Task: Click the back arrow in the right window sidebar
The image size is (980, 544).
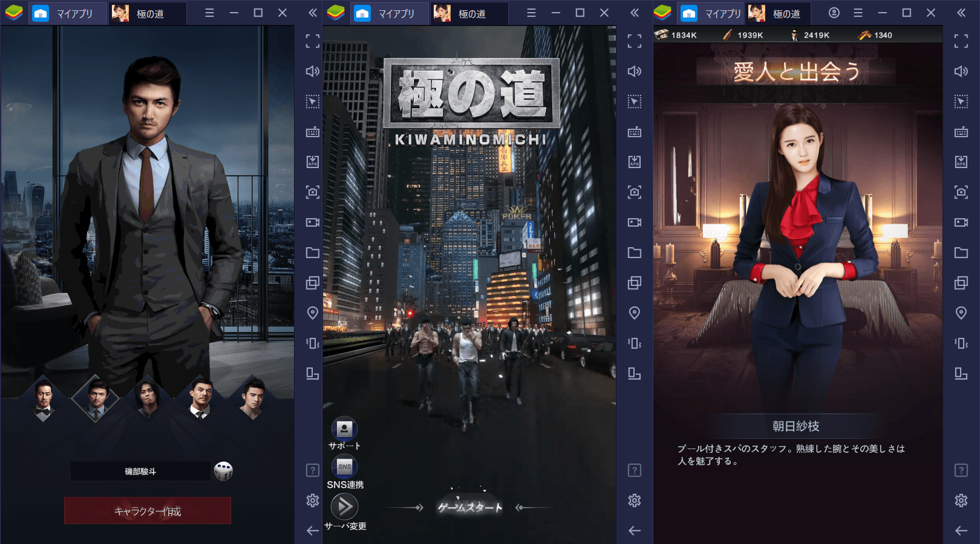Action: pyautogui.click(x=961, y=531)
